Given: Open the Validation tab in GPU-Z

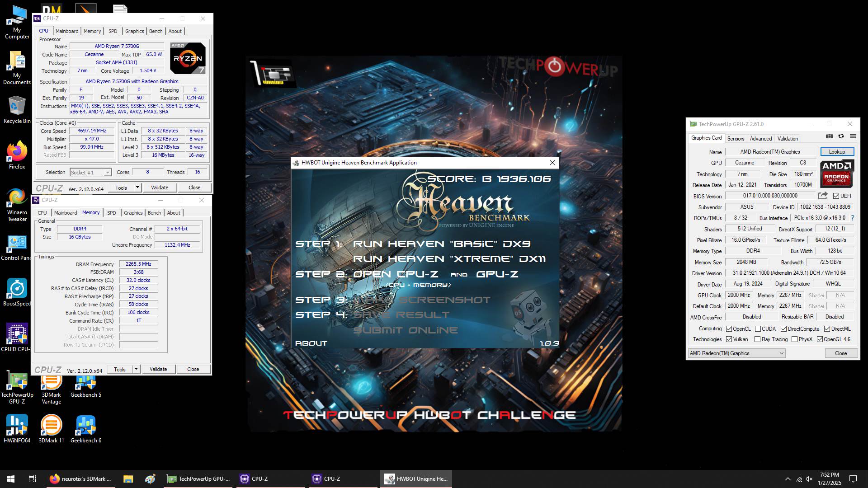Looking at the screenshot, I should coord(788,139).
